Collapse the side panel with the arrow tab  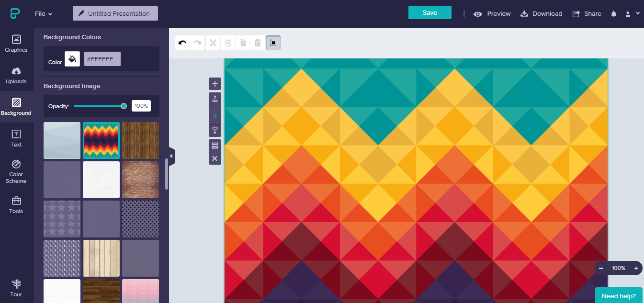[171, 156]
